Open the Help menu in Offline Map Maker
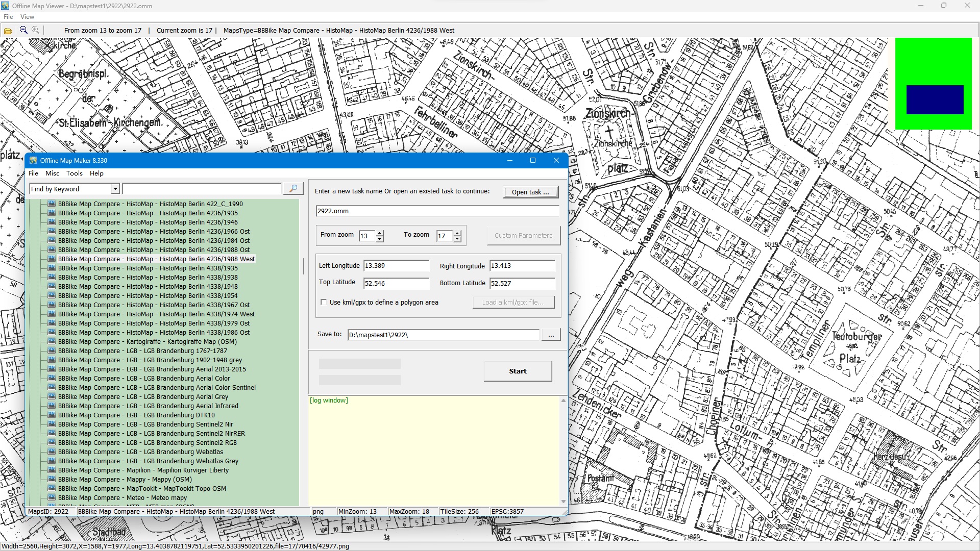 point(96,173)
